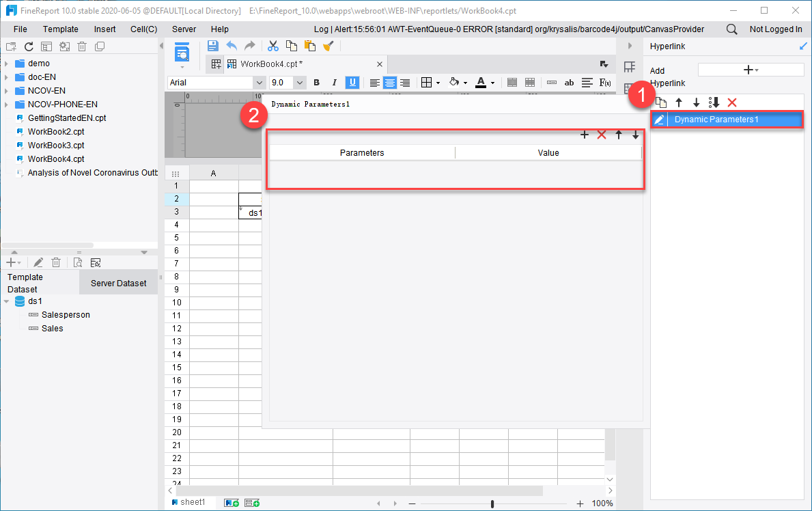This screenshot has width=812, height=511.
Task: Expand the demo folder
Action: [6, 64]
